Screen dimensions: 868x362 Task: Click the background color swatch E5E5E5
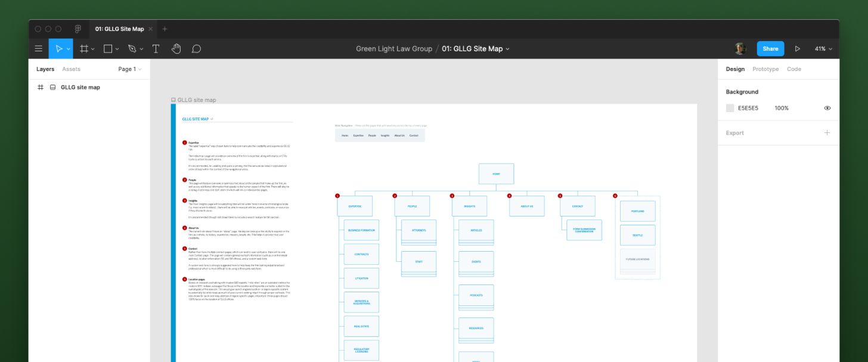click(730, 108)
